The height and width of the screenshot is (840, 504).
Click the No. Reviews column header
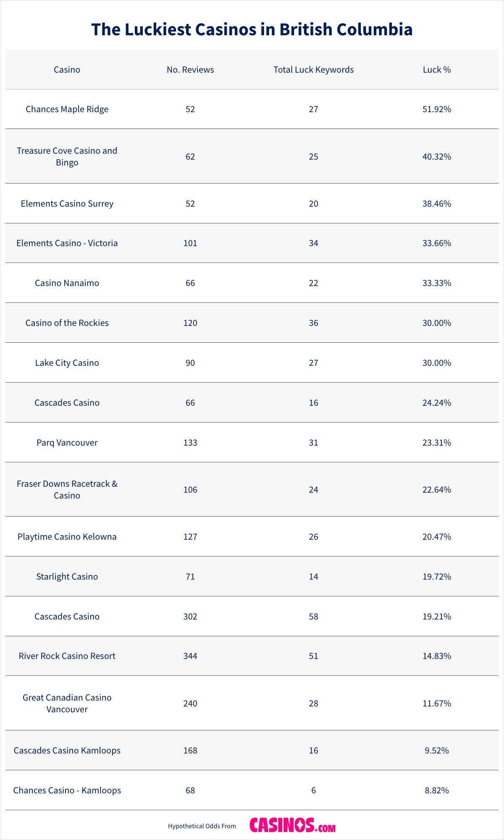point(190,70)
